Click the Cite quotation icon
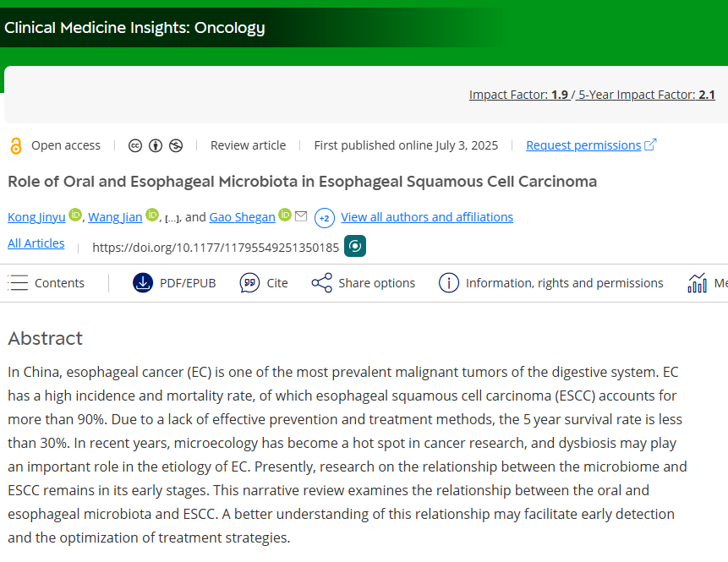This screenshot has width=728, height=562. tap(249, 283)
